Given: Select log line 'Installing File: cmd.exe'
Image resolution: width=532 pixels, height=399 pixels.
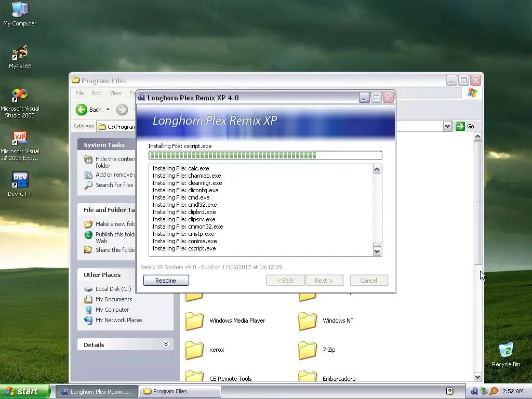Looking at the screenshot, I should pos(181,197).
